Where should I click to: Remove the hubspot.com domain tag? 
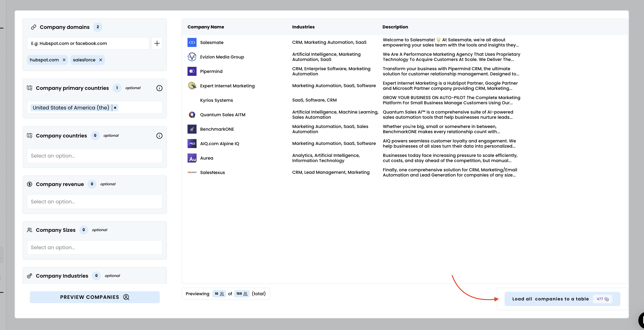tap(64, 60)
